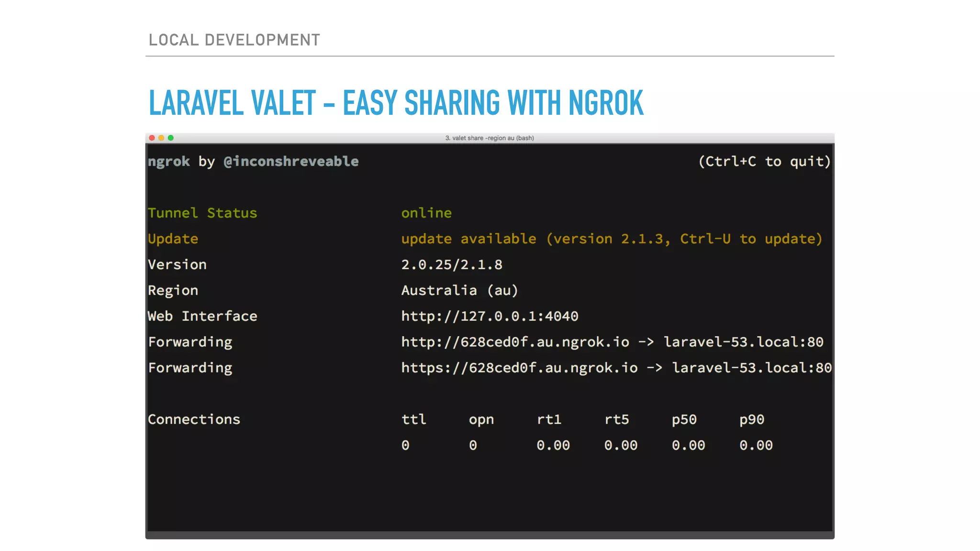Click the 'online' status value
The height and width of the screenshot is (551, 980).
pos(426,213)
